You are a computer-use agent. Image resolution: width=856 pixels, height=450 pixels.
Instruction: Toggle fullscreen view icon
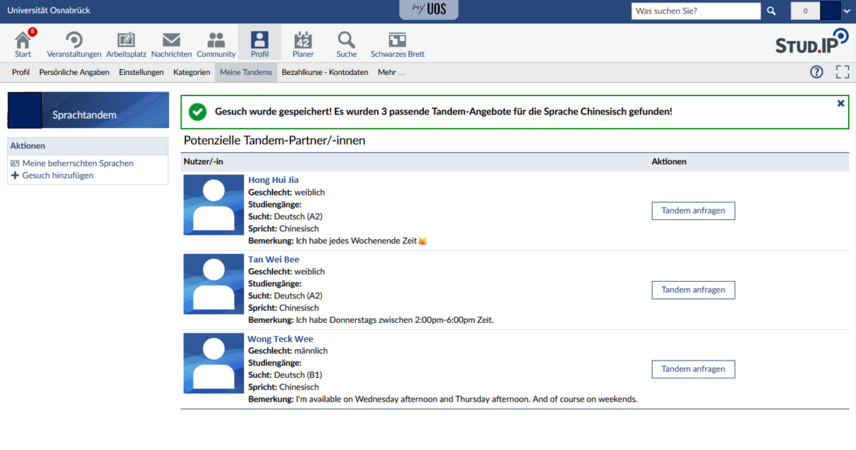click(842, 72)
